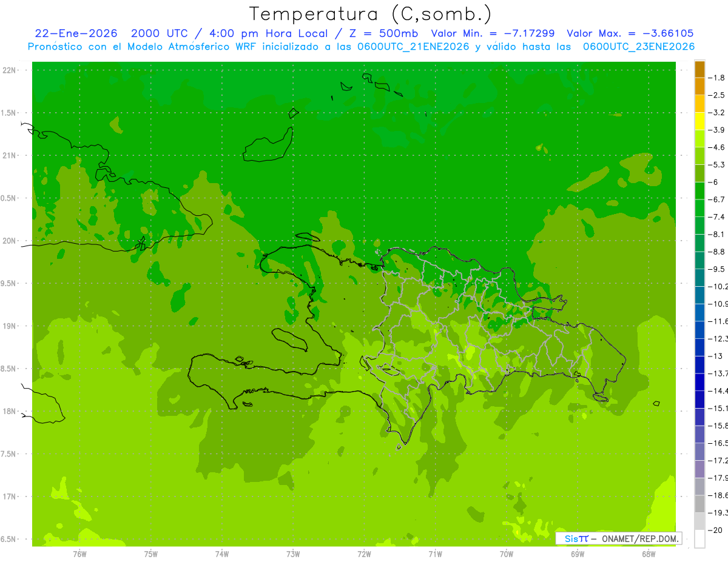Viewport: 728px width, 562px height.
Task: Pick the purple swatch between -17.2 and -17.9
Action: pyautogui.click(x=699, y=469)
